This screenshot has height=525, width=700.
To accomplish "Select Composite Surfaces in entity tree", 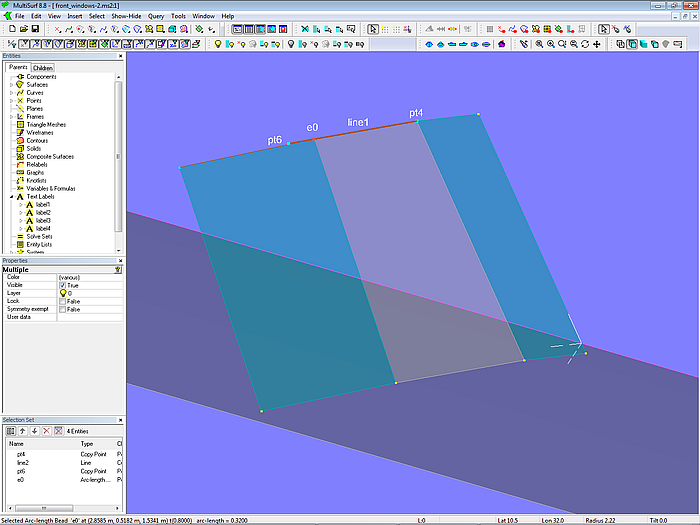I will tap(49, 156).
